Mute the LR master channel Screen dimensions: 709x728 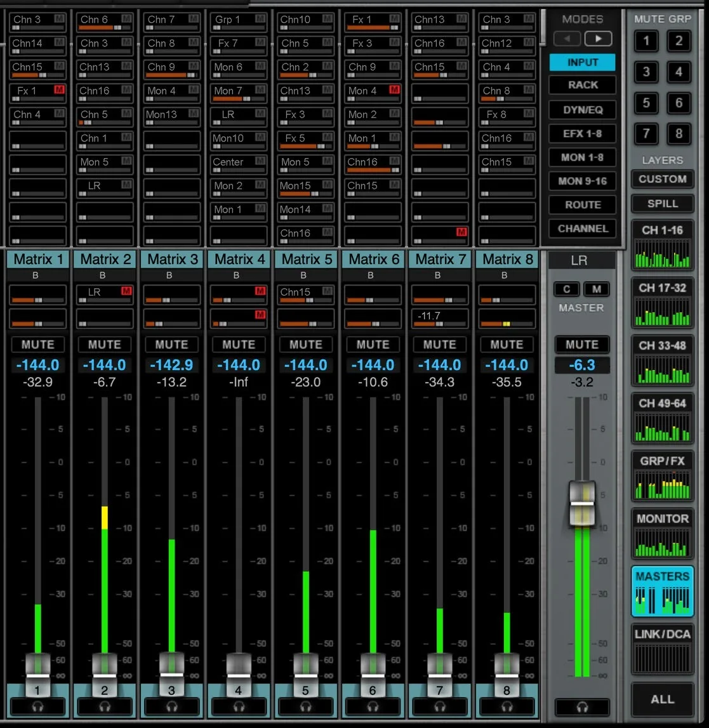[x=582, y=345]
